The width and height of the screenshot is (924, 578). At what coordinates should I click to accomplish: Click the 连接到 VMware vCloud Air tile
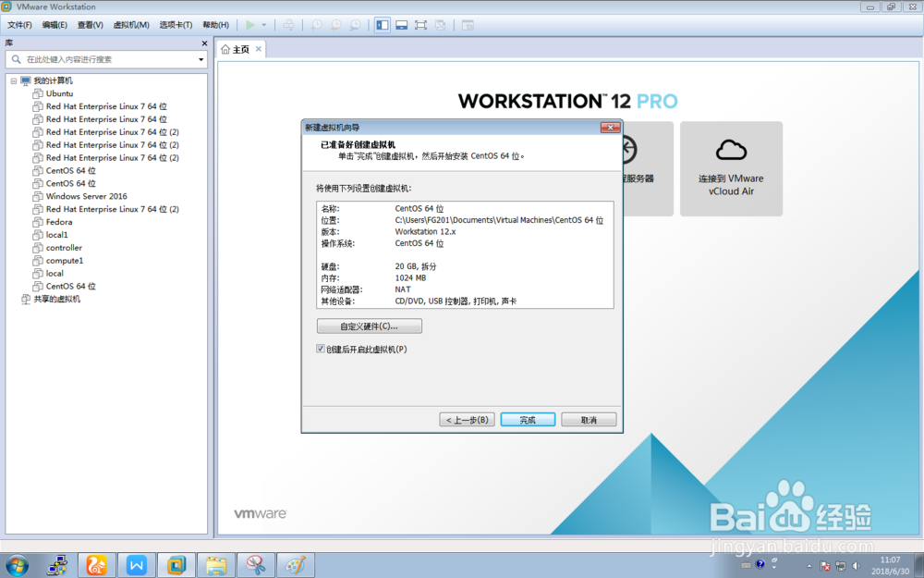(731, 168)
